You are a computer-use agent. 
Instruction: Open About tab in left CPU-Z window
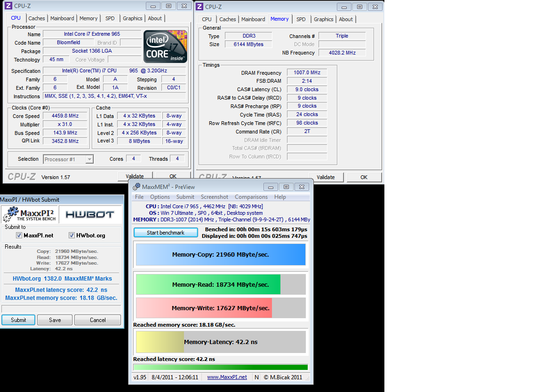154,18
